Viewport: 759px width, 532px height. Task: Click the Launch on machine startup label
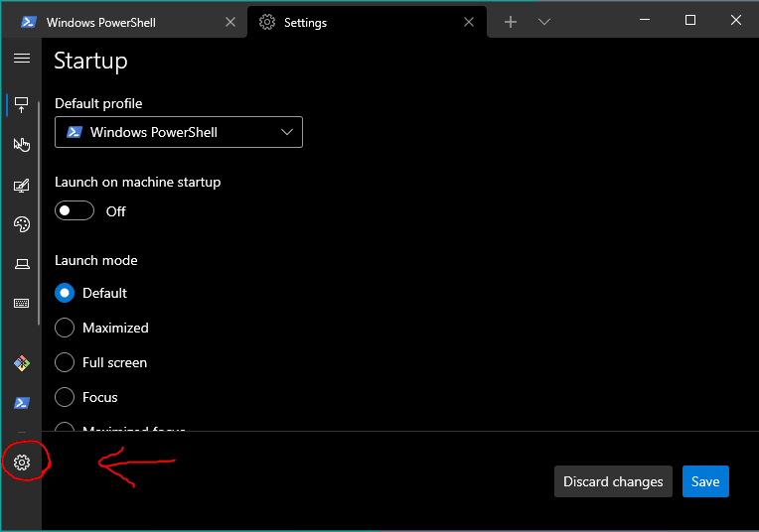137,183
